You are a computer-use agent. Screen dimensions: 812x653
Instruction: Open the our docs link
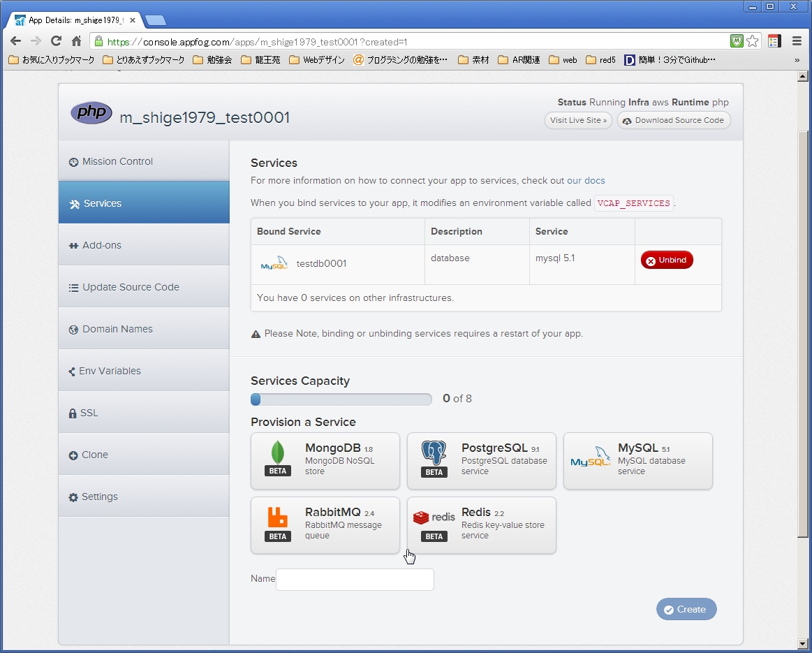click(586, 180)
